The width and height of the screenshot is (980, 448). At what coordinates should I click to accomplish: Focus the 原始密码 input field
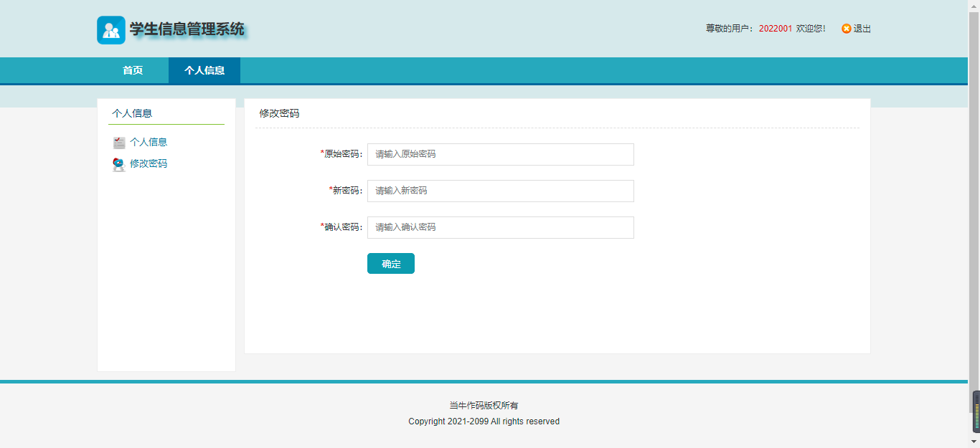coord(501,154)
